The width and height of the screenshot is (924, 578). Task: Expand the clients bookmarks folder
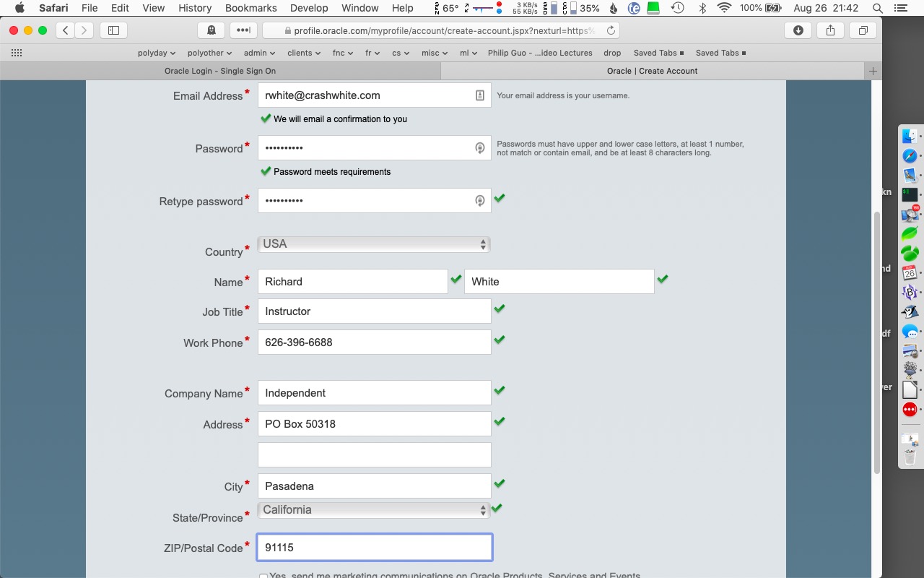point(304,53)
